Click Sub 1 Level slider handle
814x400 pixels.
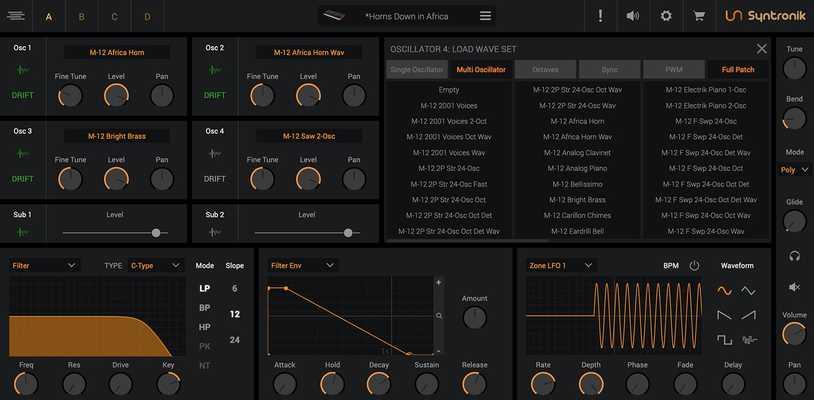pos(156,233)
